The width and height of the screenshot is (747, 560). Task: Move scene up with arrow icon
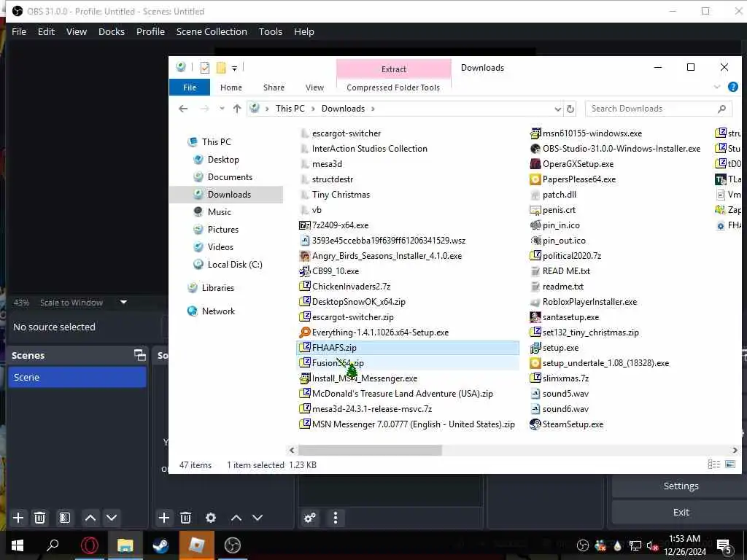coord(90,518)
